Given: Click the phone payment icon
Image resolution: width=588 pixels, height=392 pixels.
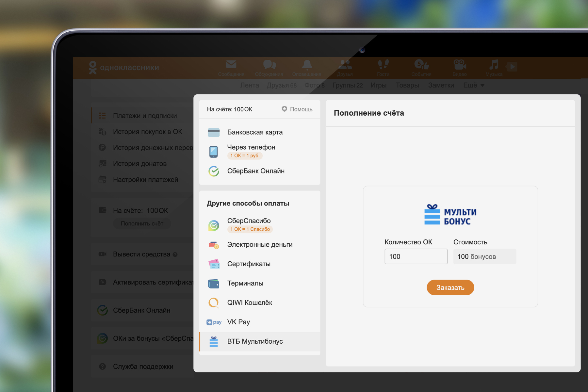Looking at the screenshot, I should point(214,152).
